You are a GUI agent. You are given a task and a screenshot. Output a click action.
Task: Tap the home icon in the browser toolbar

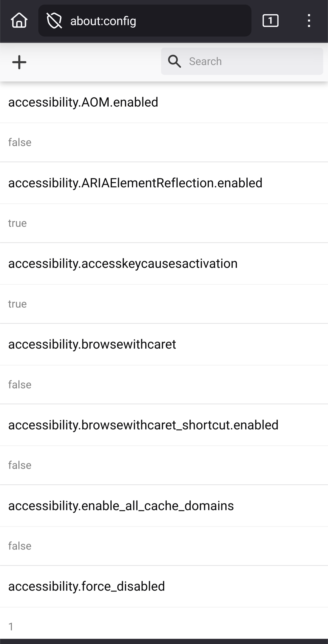pyautogui.click(x=19, y=21)
